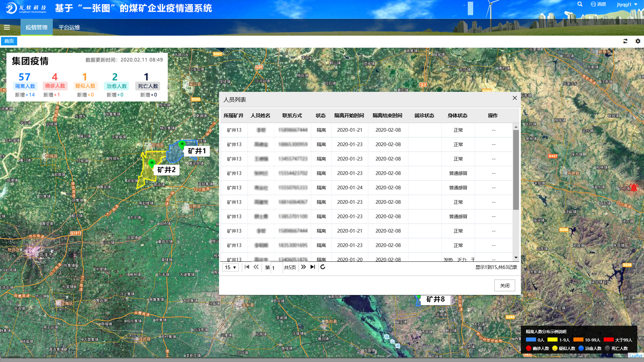Viewport: 644px width, 362px height.
Task: Select the 疫情管理 menu tab
Action: tap(37, 27)
